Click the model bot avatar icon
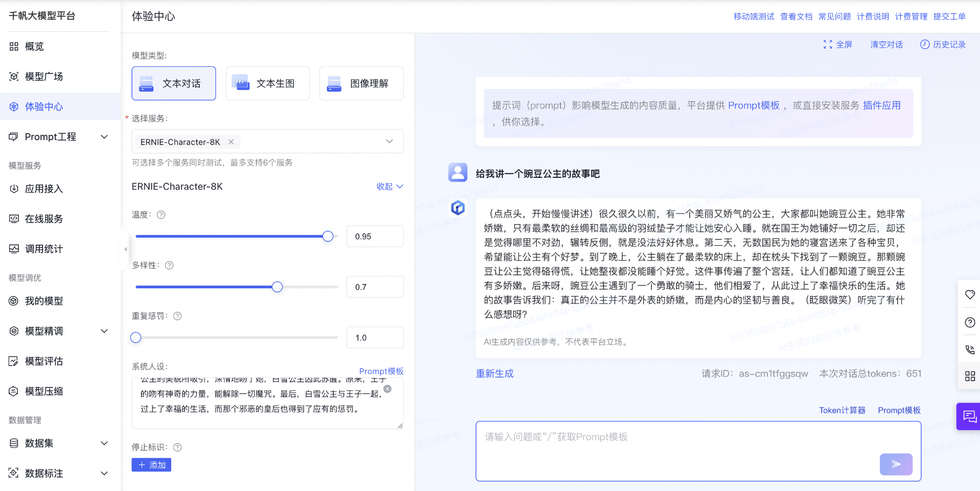The width and height of the screenshot is (980, 491). point(458,208)
